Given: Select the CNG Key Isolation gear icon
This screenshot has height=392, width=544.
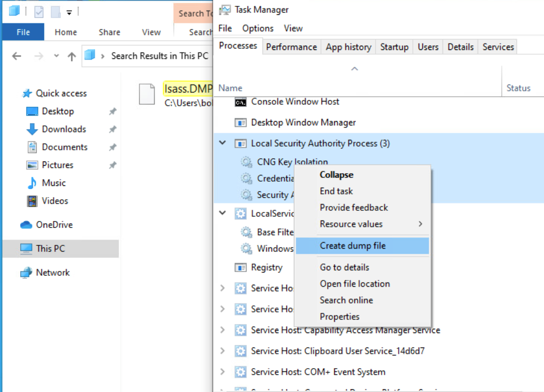Looking at the screenshot, I should click(x=246, y=162).
